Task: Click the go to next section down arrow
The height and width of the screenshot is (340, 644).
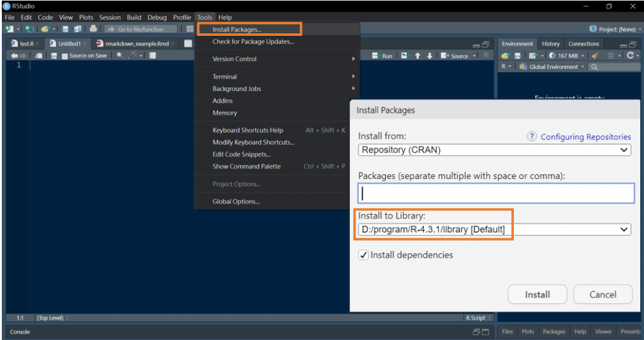Action: click(x=430, y=55)
